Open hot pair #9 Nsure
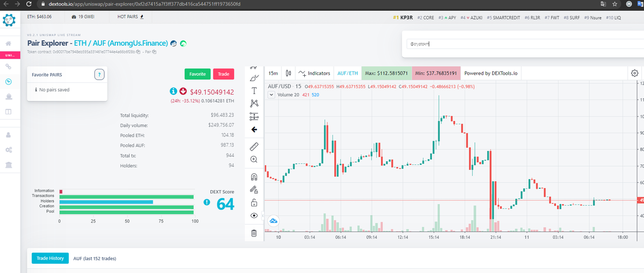Viewport: 644px width, 273px height. coord(593,17)
